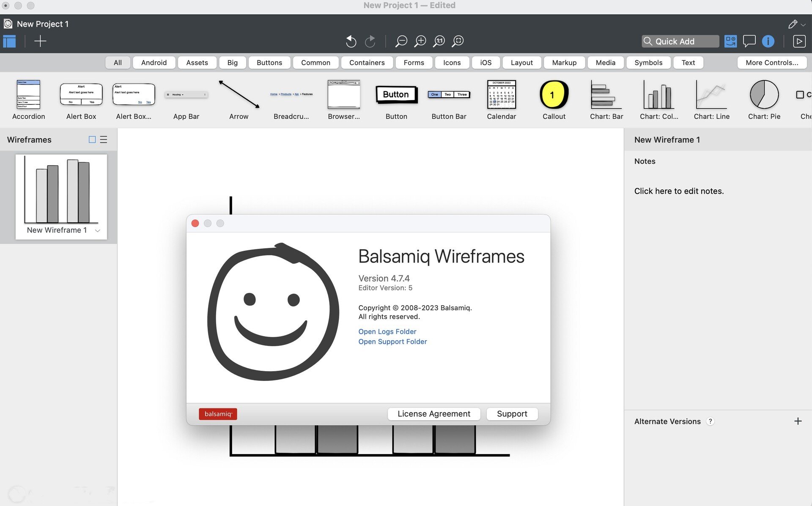Insert the Chart: Bar control

click(606, 100)
